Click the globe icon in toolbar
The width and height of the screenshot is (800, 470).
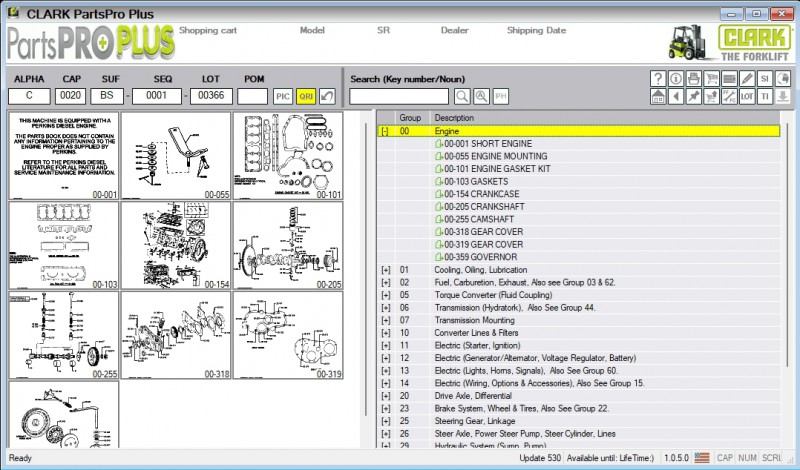tap(782, 78)
